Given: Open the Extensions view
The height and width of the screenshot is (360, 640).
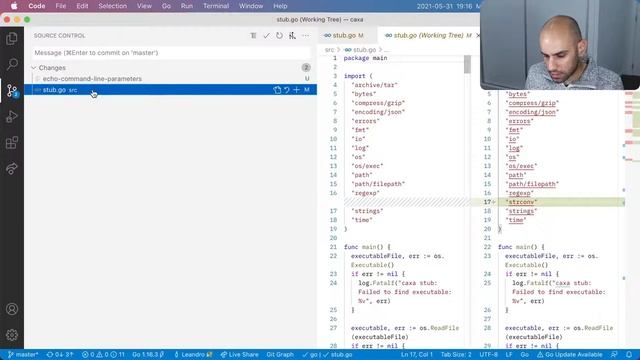Looking at the screenshot, I should [x=12, y=142].
